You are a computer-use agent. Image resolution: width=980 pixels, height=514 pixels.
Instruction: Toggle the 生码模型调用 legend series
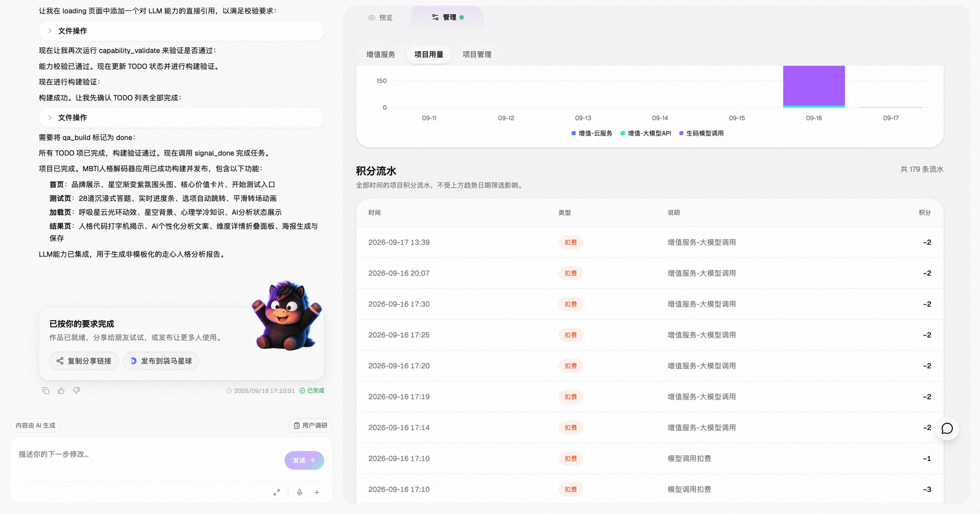(x=701, y=133)
